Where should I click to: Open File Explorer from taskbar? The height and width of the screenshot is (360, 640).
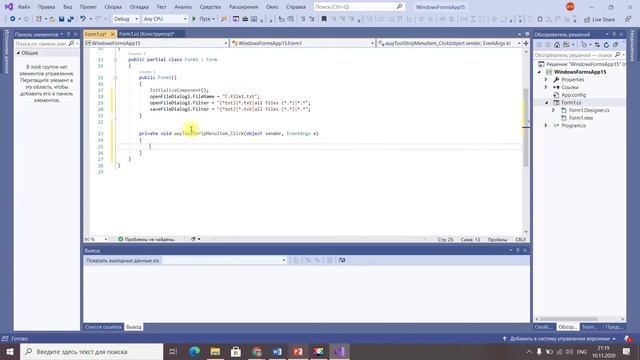click(x=215, y=351)
